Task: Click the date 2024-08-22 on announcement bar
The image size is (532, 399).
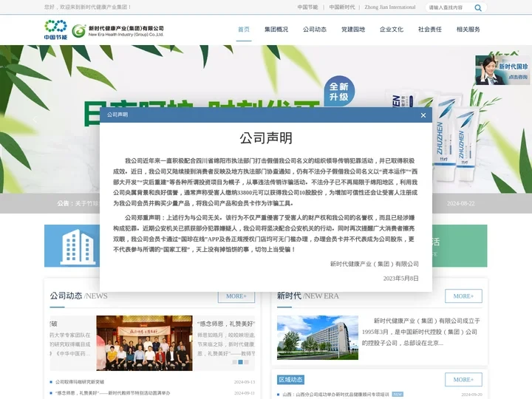Action: [x=461, y=204]
